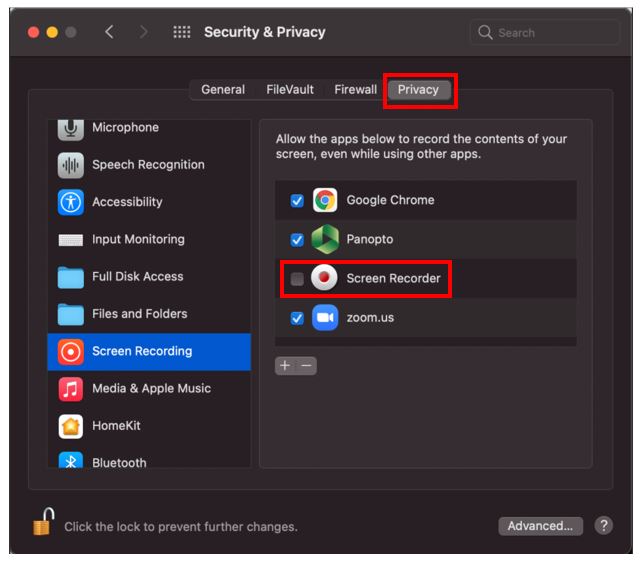Select Media & Apple Music category

pos(149,389)
